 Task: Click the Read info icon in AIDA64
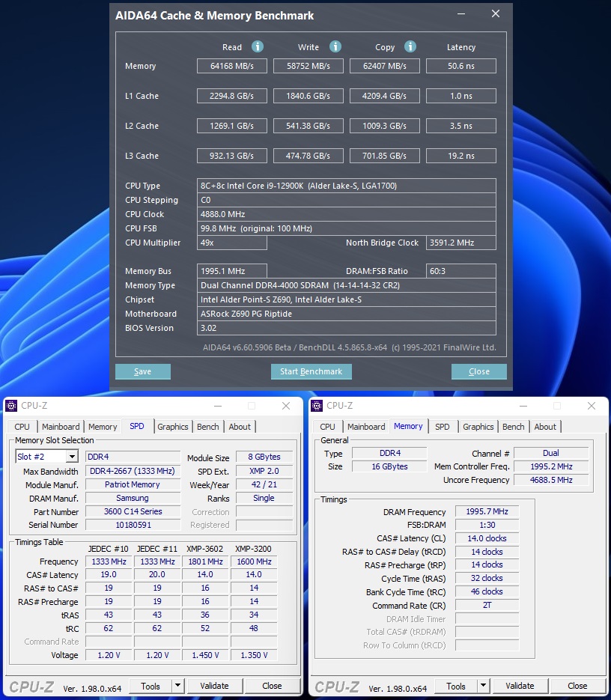(258, 46)
